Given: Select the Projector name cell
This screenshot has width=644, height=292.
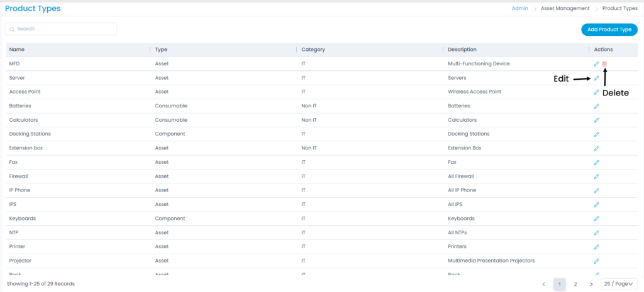Looking at the screenshot, I should 20,261.
